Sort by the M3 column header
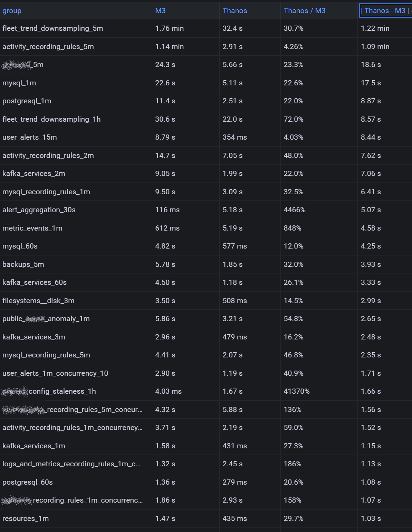Image resolution: width=412 pixels, height=532 pixels. point(160,11)
